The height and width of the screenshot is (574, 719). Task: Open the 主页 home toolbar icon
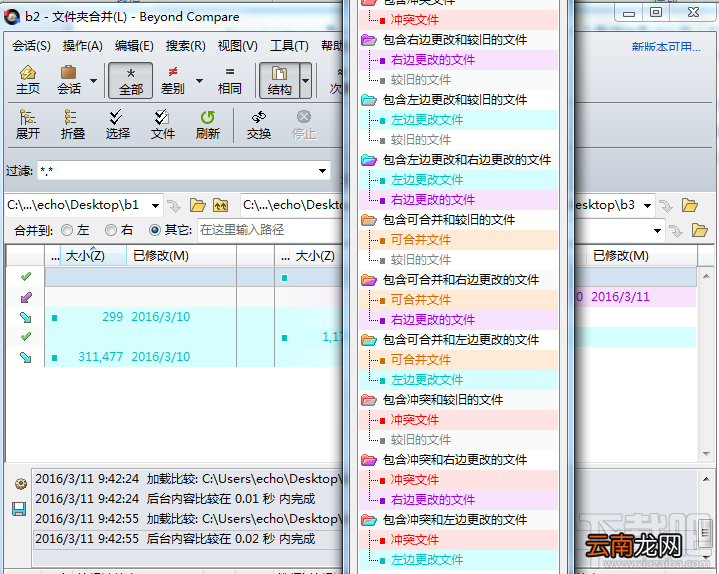(x=28, y=80)
